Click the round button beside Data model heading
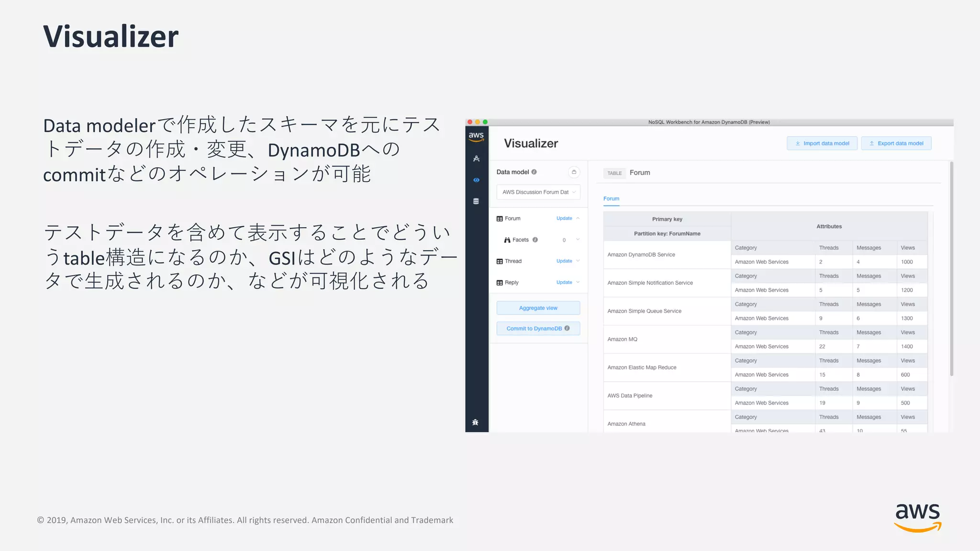This screenshot has width=980, height=551. point(574,172)
